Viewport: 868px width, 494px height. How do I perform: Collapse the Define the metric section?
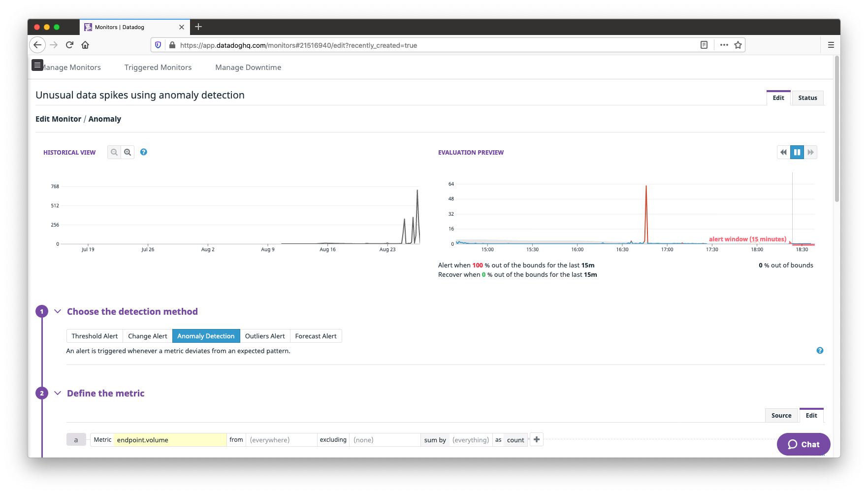58,393
